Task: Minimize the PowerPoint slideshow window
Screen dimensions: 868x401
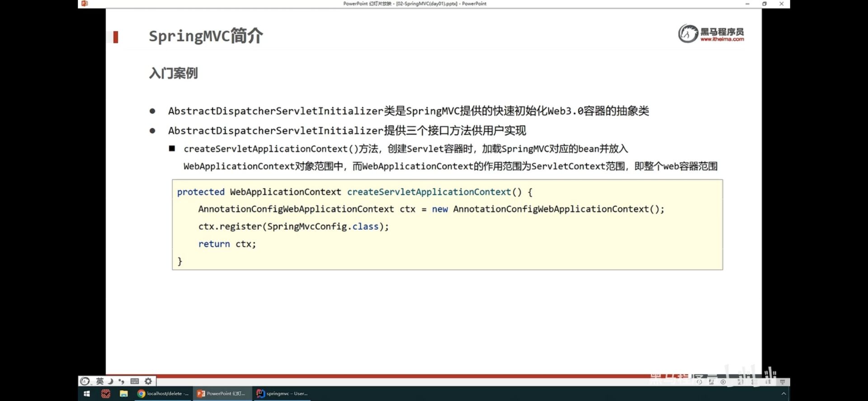Action: [x=747, y=4]
